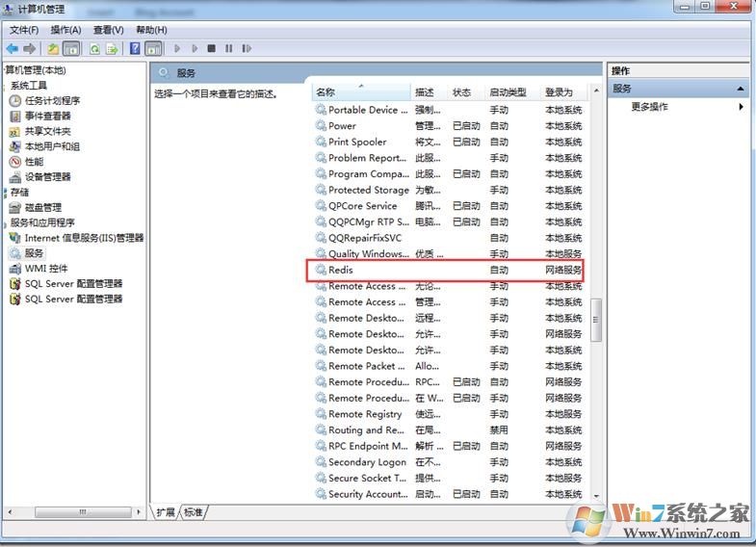The height and width of the screenshot is (547, 756).
Task: Select the Routing and Re... service
Action: tap(449, 430)
